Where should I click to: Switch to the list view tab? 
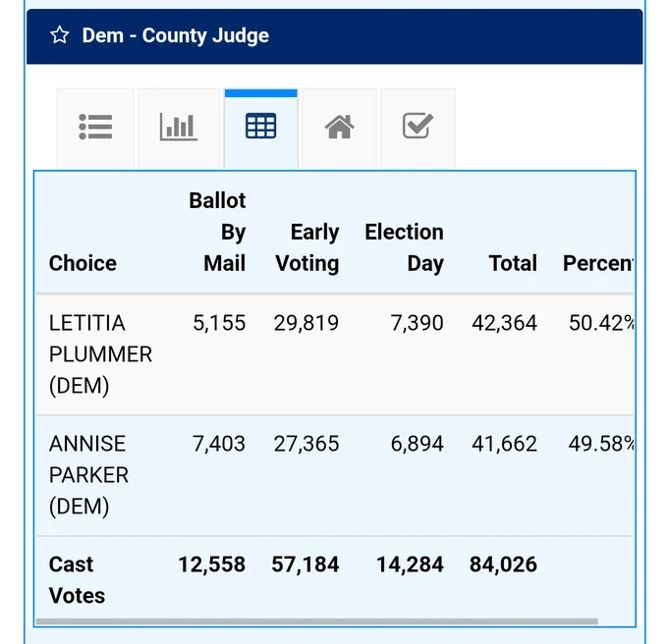[x=95, y=128]
